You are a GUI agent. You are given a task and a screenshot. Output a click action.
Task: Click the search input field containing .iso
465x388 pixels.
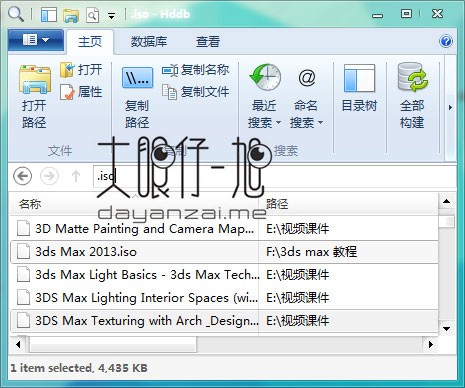275,176
